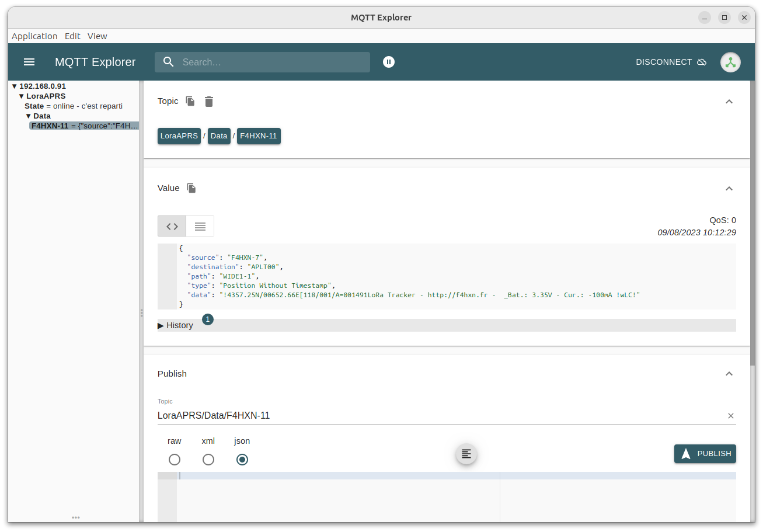This screenshot has width=763, height=532.
Task: Copy the value to clipboard
Action: (x=191, y=188)
